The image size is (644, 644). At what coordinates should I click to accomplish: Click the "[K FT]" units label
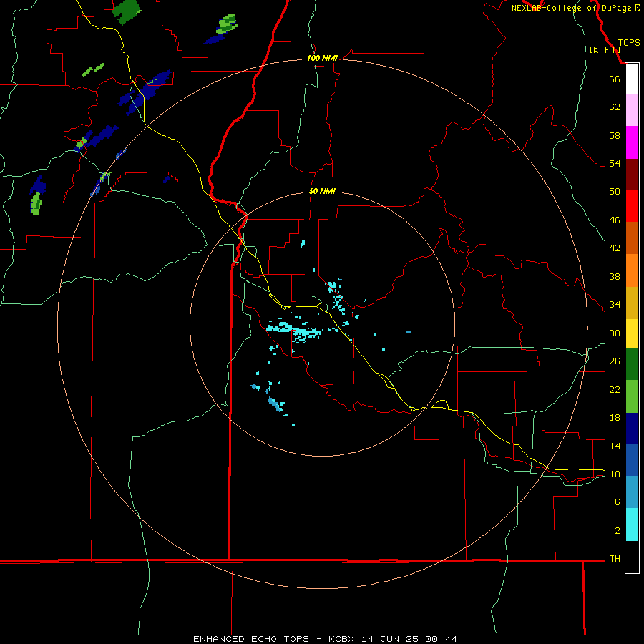[605, 49]
